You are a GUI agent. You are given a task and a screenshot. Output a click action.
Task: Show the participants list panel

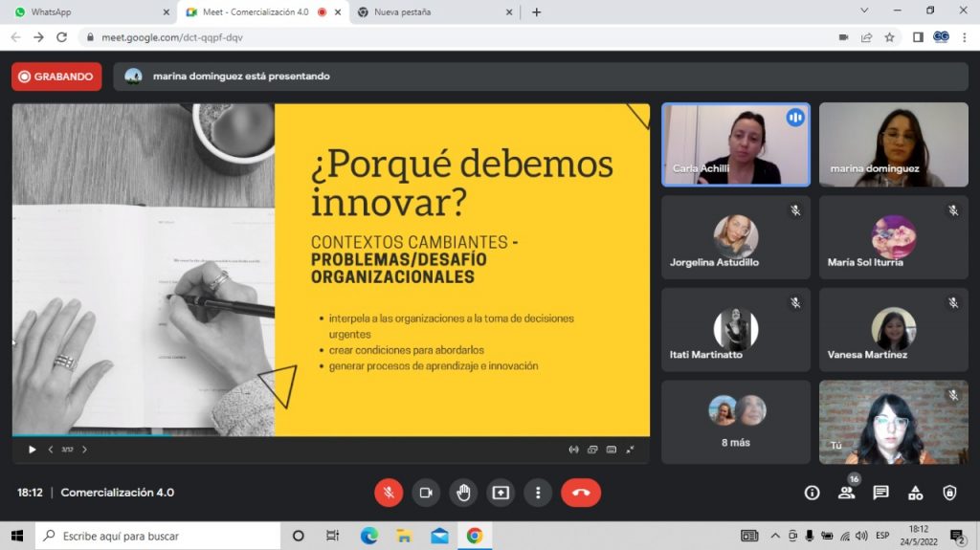[x=846, y=493]
